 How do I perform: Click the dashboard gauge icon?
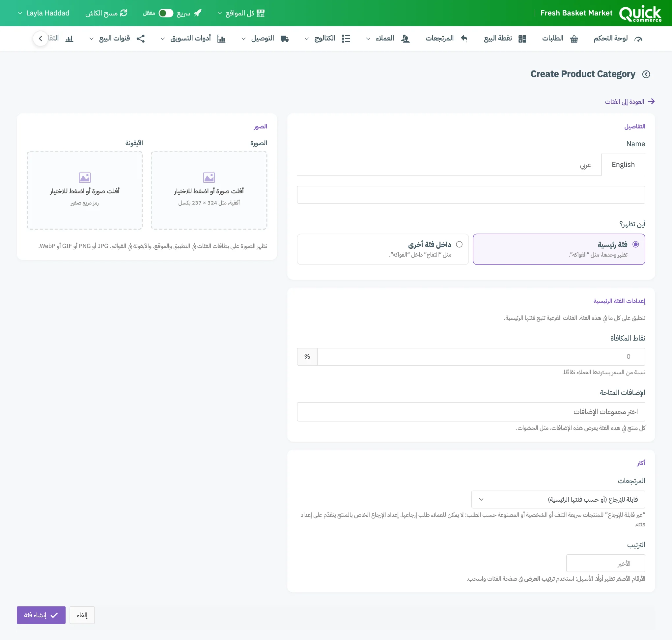pyautogui.click(x=638, y=39)
